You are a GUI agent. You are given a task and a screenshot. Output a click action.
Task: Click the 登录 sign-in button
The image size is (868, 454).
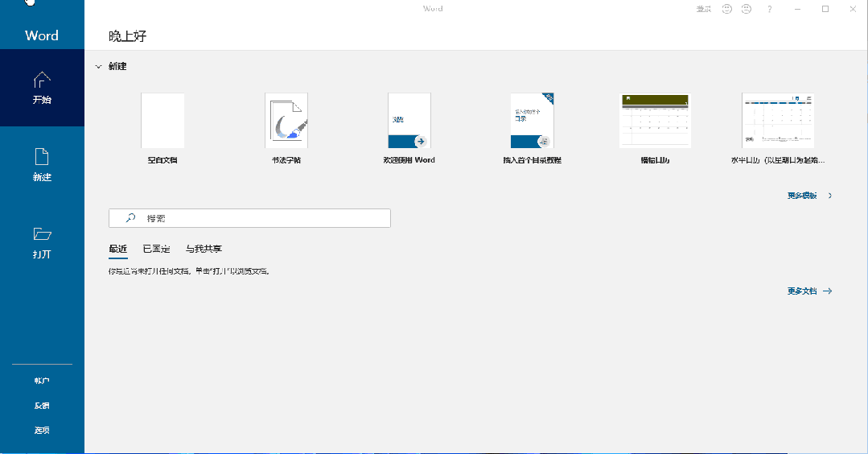coord(704,9)
